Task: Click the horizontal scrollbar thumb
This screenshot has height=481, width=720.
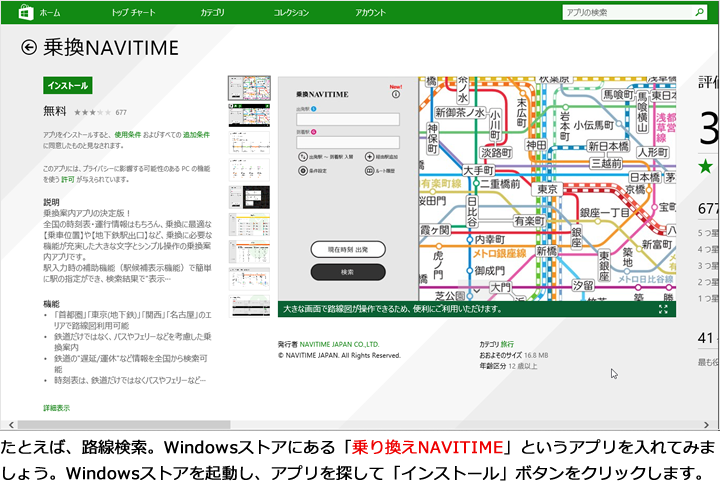Action: pos(124,425)
